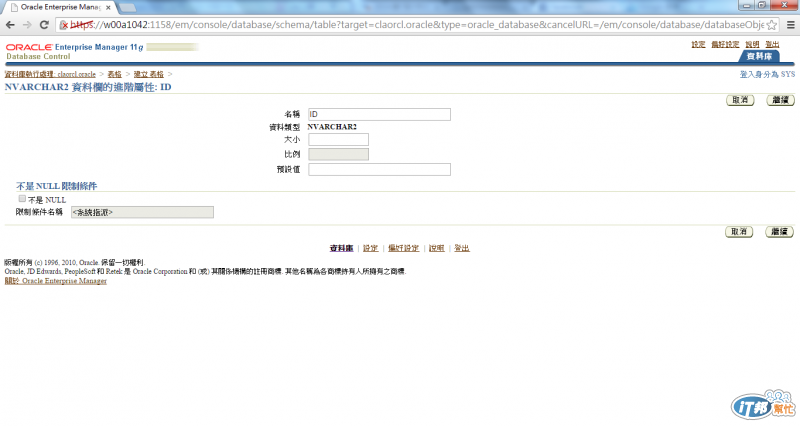Screen dimensions: 800x426
Task: Click the address bar URL
Action: (416, 24)
